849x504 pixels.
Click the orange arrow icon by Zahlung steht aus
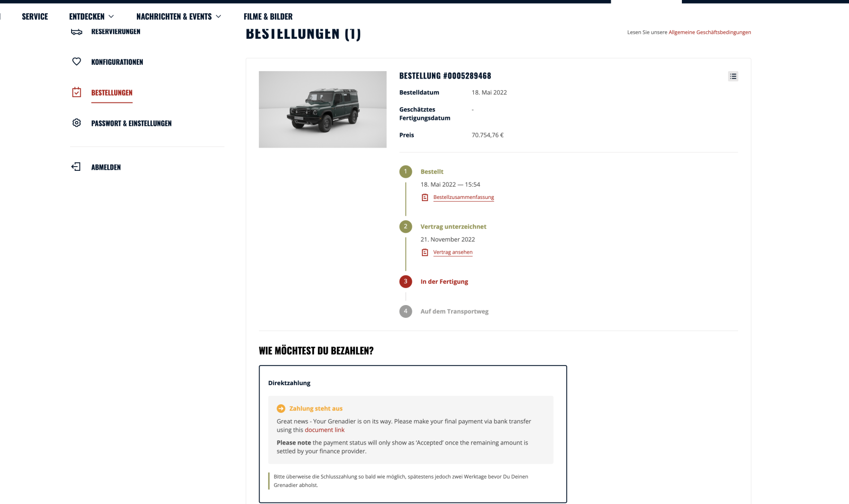pyautogui.click(x=281, y=409)
